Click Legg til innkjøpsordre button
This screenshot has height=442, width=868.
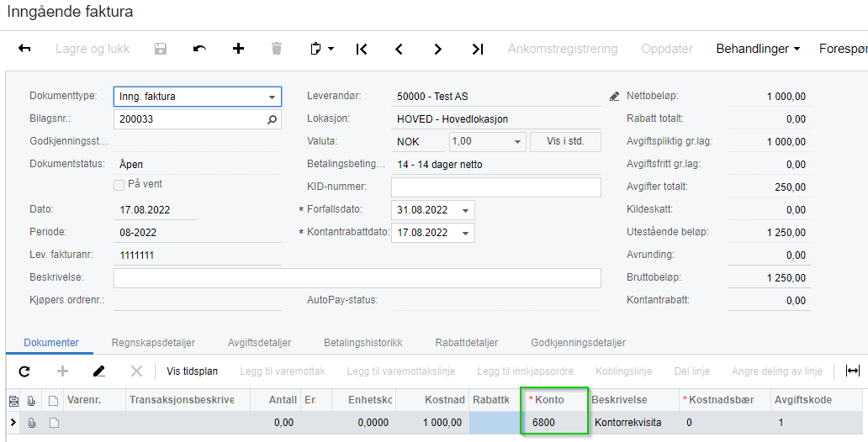click(526, 371)
